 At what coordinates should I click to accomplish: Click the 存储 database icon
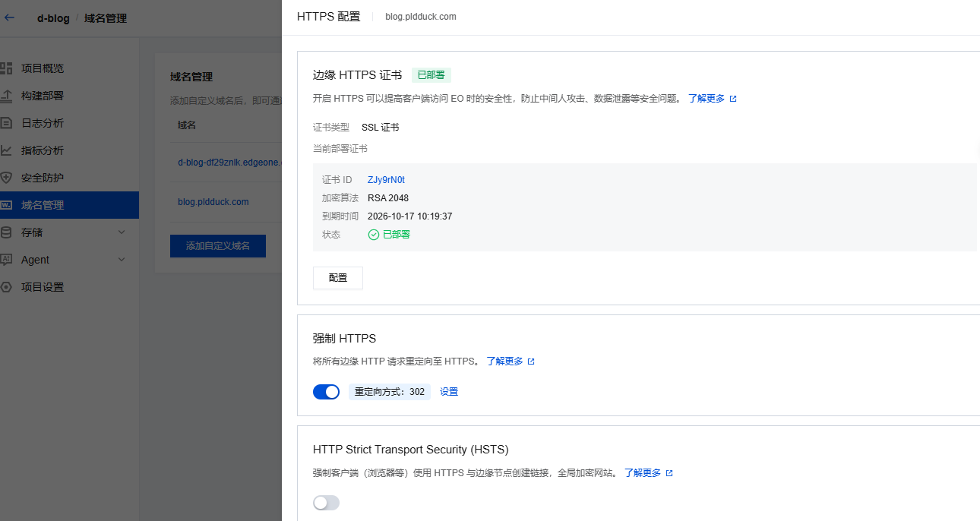pyautogui.click(x=6, y=232)
